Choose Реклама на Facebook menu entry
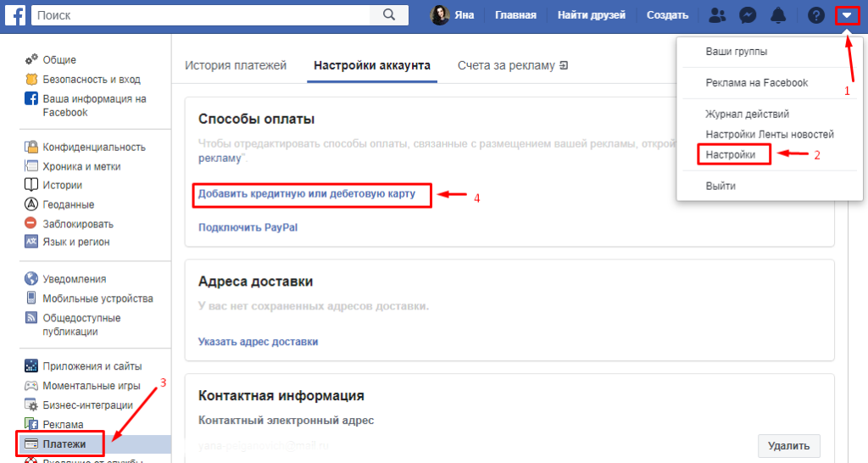 (757, 82)
